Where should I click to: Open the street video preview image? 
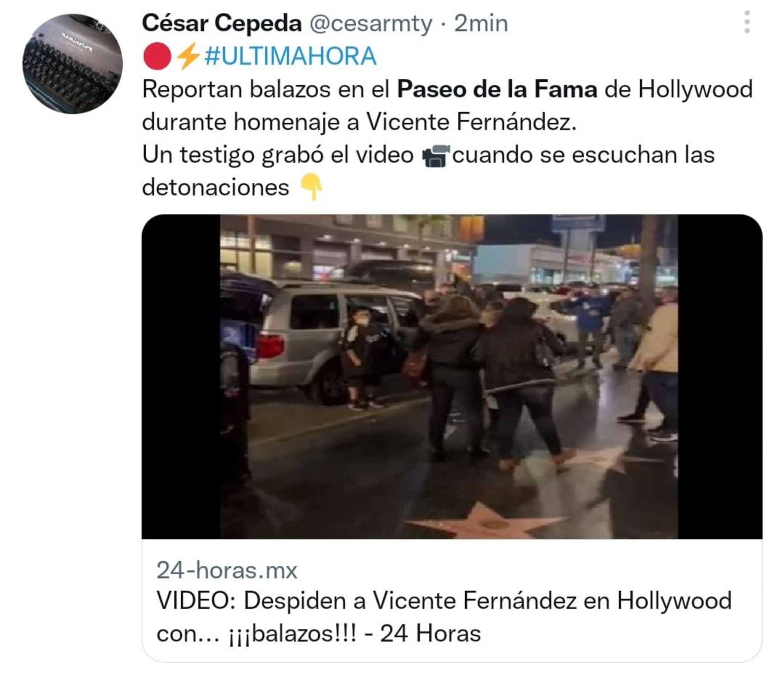(452, 377)
